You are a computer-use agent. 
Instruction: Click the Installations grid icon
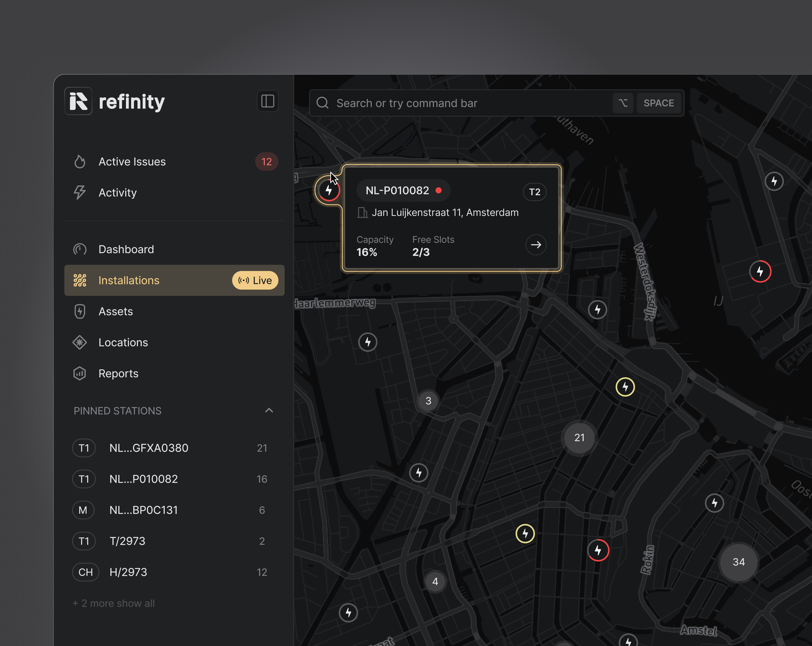tap(79, 280)
